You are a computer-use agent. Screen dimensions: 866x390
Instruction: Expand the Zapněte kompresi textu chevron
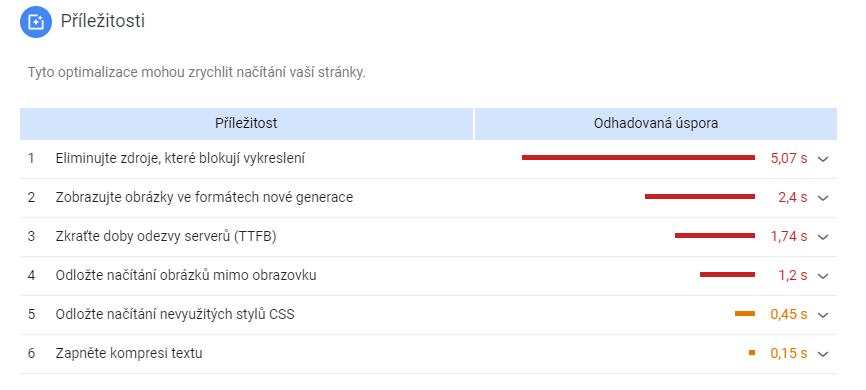823,354
